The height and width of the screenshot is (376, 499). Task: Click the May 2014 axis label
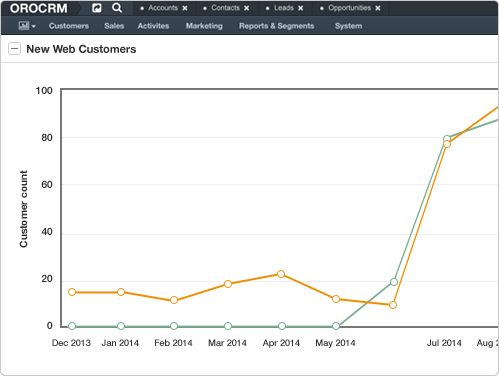click(x=335, y=343)
